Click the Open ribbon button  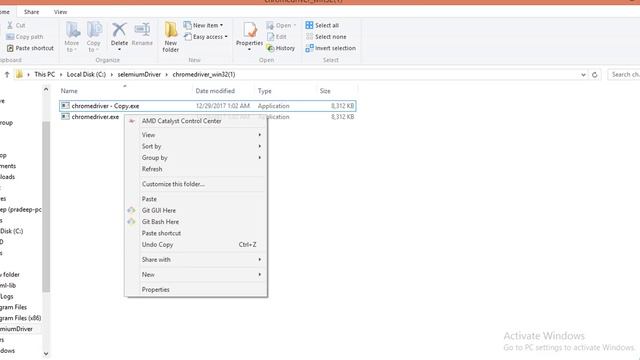(281, 25)
